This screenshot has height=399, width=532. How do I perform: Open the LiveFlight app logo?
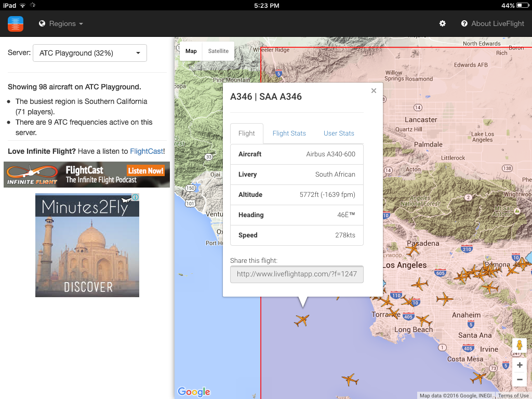coord(16,24)
